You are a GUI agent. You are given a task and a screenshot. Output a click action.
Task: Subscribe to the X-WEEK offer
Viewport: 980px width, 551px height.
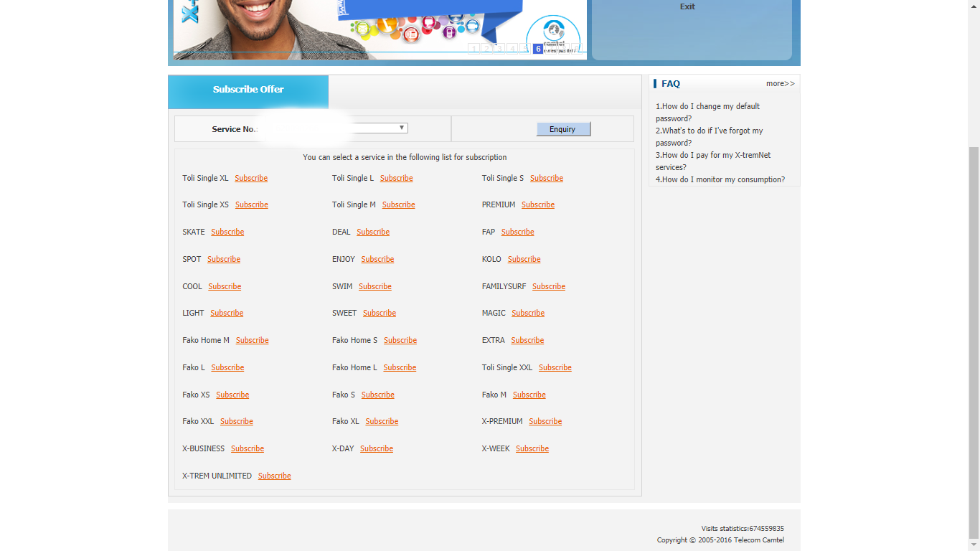532,448
